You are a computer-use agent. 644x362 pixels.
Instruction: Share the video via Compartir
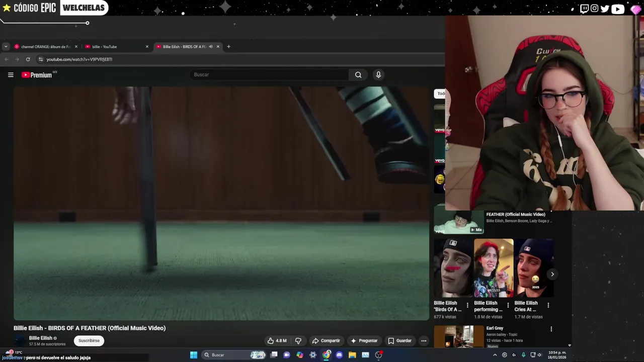pyautogui.click(x=326, y=341)
